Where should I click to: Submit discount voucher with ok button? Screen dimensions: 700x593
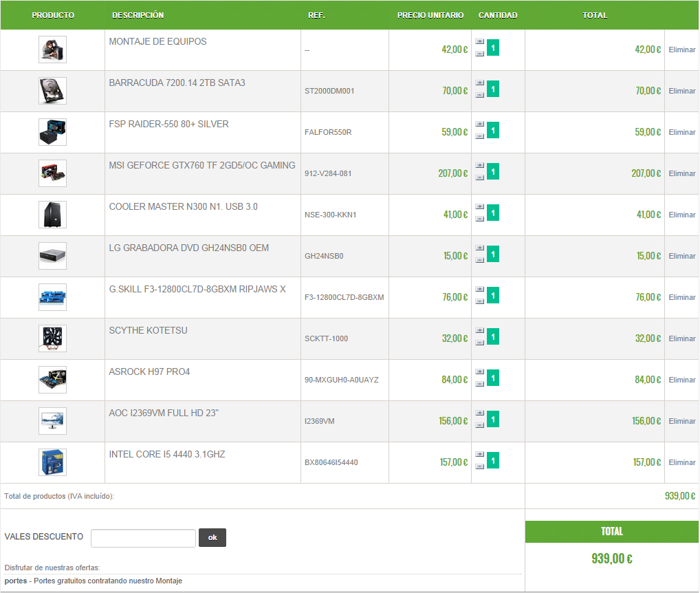pos(212,538)
